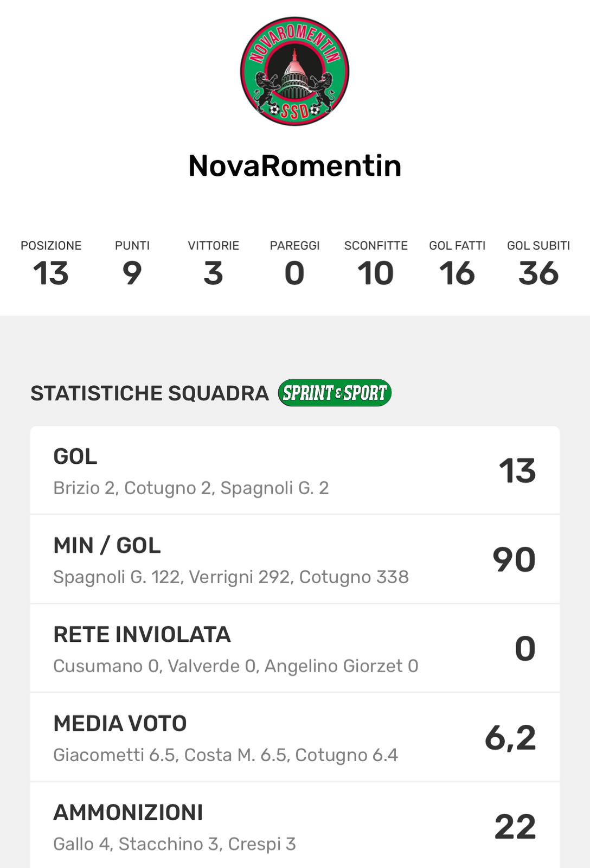The width and height of the screenshot is (590, 868).
Task: Select the Sconfitte stat showing 10
Action: point(376,273)
